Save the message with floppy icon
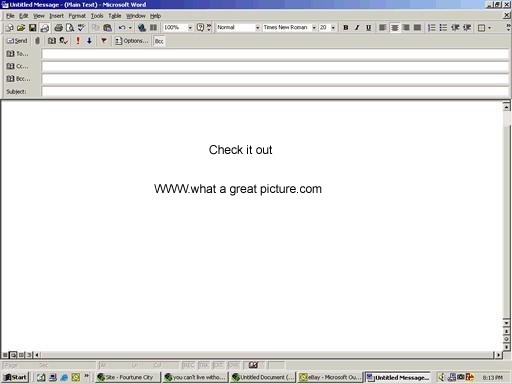512x384 pixels. click(32, 28)
